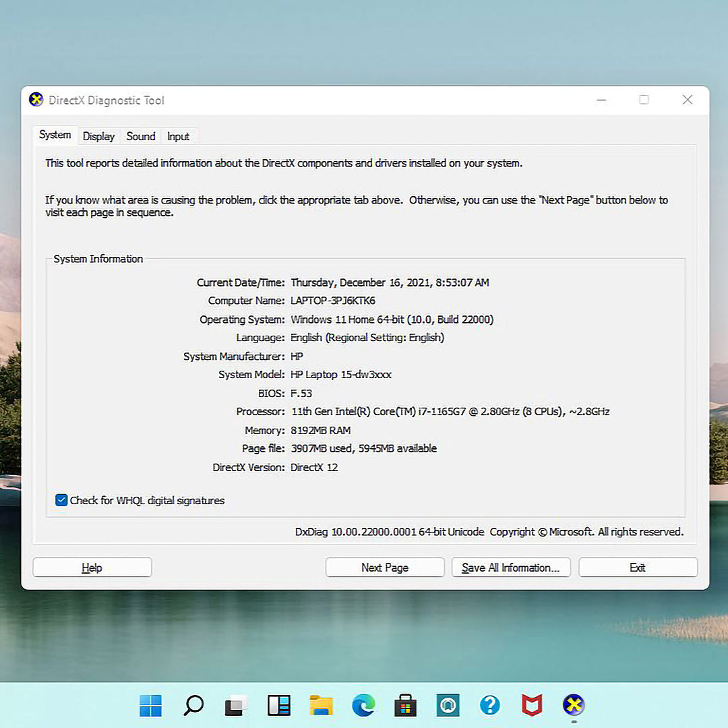Screen dimensions: 728x728
Task: Click the Exit button
Action: coord(638,568)
